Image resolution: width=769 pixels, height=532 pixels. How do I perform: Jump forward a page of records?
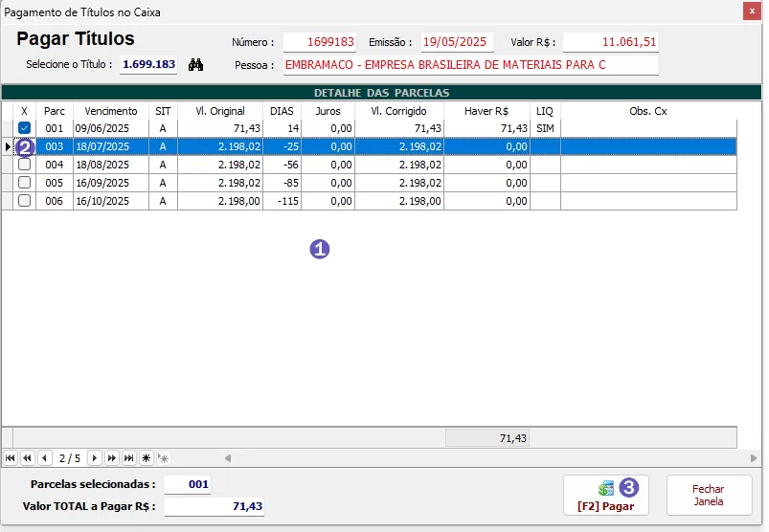click(112, 458)
